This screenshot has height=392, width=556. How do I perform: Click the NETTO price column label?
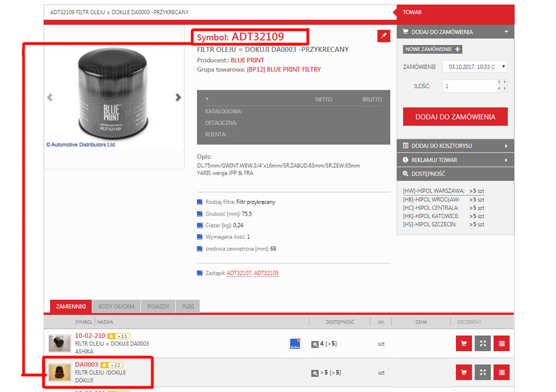(324, 99)
